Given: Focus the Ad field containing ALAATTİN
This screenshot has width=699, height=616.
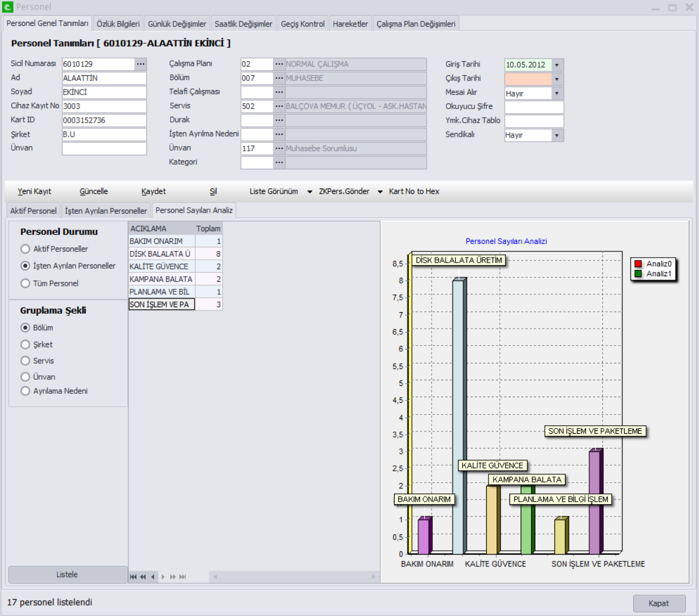Looking at the screenshot, I should (x=104, y=78).
